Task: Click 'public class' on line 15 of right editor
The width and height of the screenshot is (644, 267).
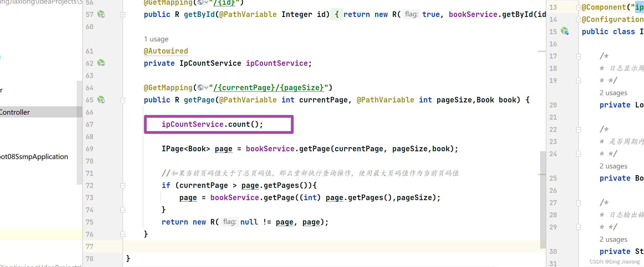Action: pyautogui.click(x=608, y=32)
